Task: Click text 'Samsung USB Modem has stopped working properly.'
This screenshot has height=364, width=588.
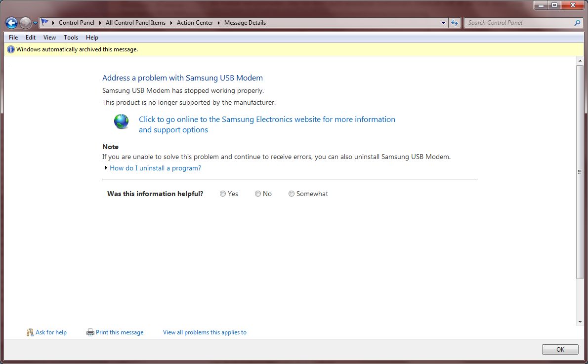Action: click(183, 90)
